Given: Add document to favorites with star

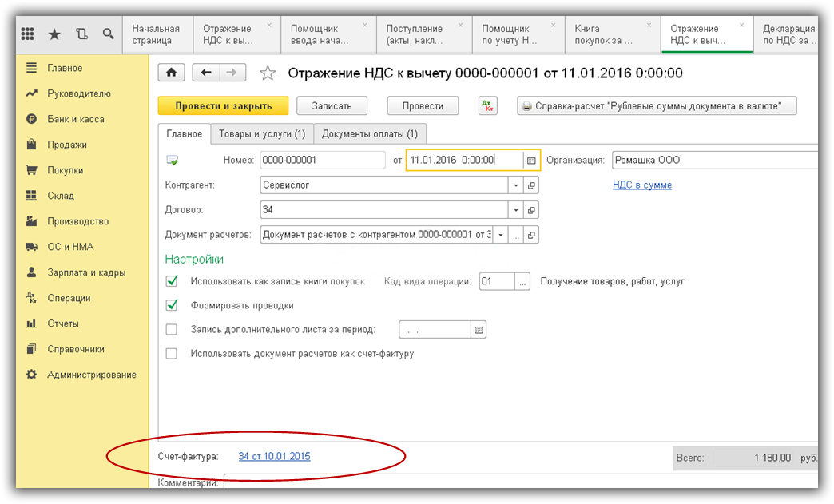Looking at the screenshot, I should coord(268,73).
